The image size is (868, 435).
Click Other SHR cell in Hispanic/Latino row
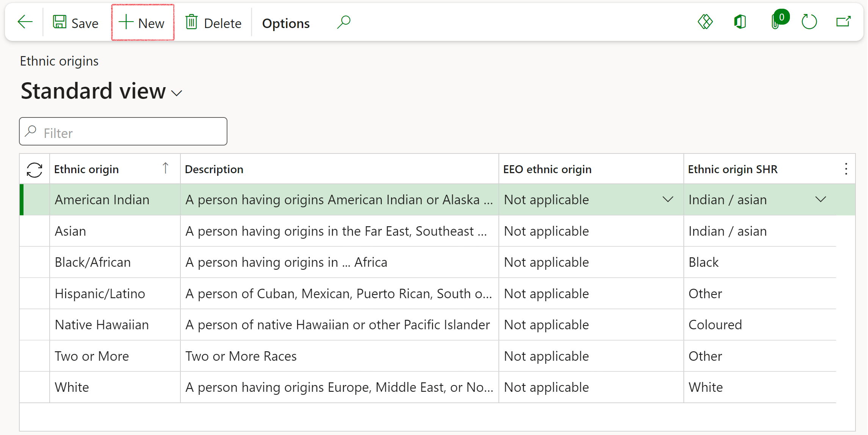(x=760, y=294)
